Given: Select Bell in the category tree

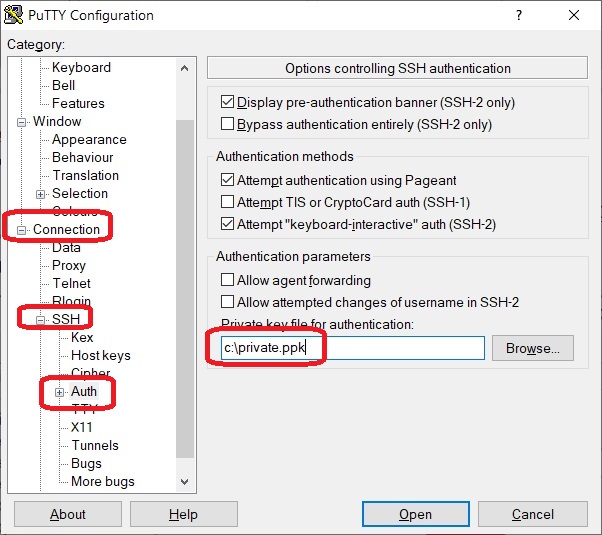Looking at the screenshot, I should (x=63, y=85).
